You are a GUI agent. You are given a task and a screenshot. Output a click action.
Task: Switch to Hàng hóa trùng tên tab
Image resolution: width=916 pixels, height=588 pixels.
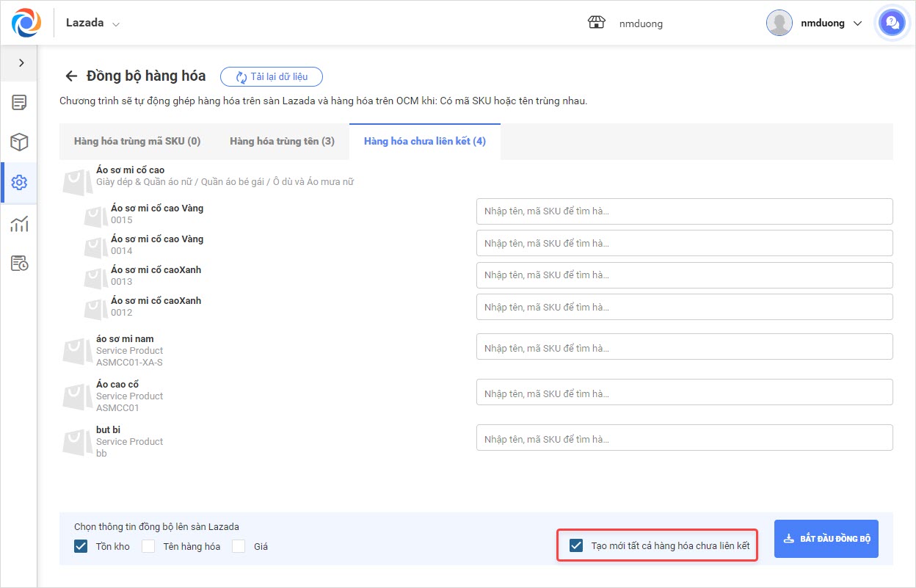282,141
